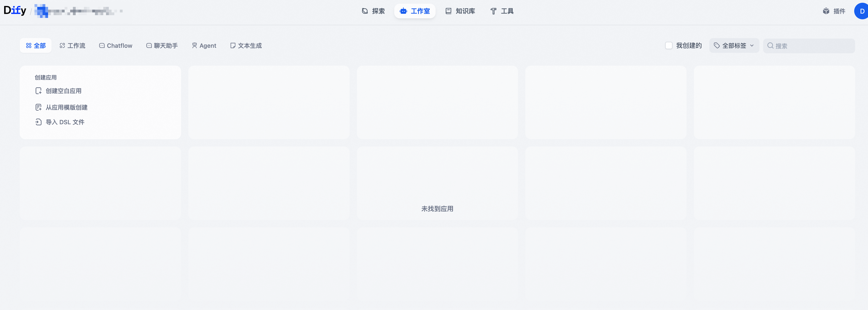Open the user avatar D menu
This screenshot has height=310, width=868.
862,11
